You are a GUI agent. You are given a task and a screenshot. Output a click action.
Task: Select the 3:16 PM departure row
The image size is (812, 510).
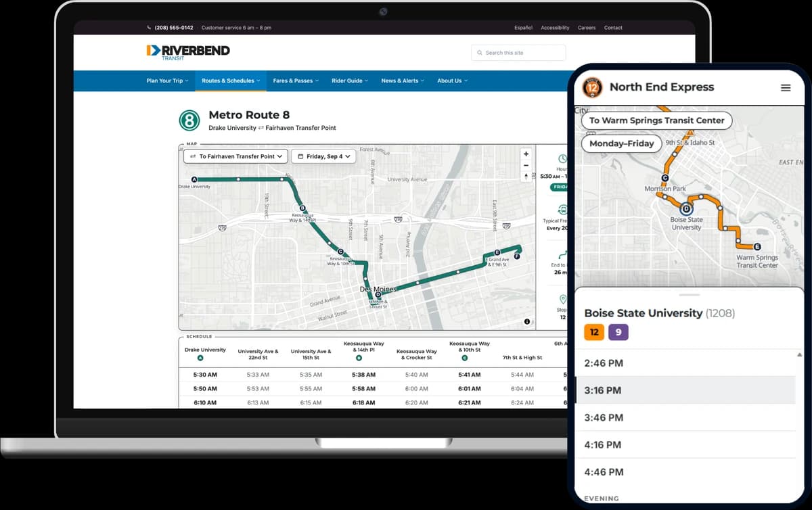685,390
